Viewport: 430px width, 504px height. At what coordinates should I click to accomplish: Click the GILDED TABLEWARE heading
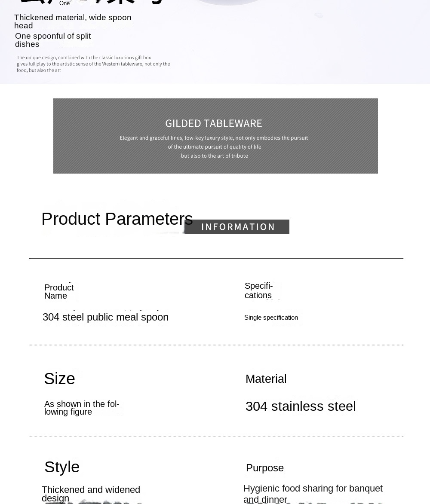pyautogui.click(x=214, y=124)
